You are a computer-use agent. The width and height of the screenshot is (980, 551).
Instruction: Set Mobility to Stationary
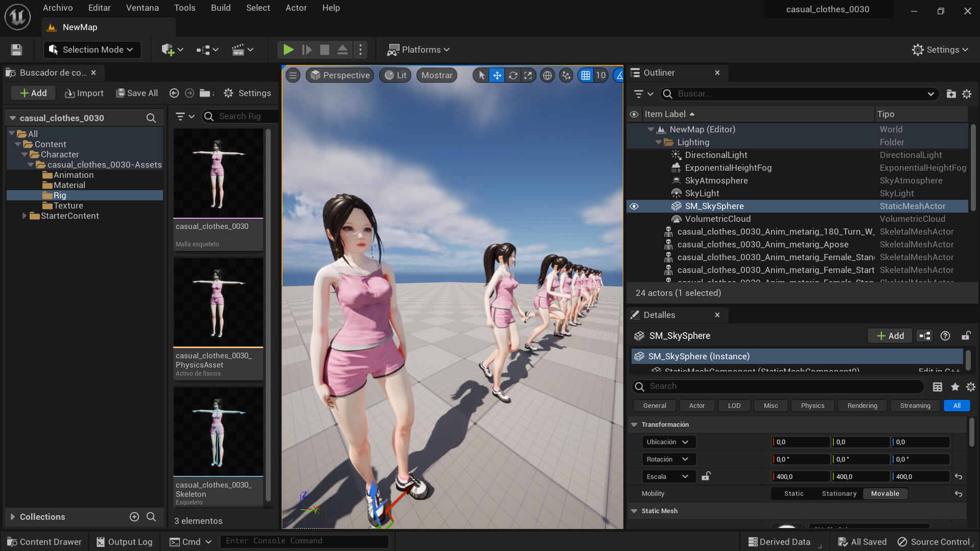point(839,494)
